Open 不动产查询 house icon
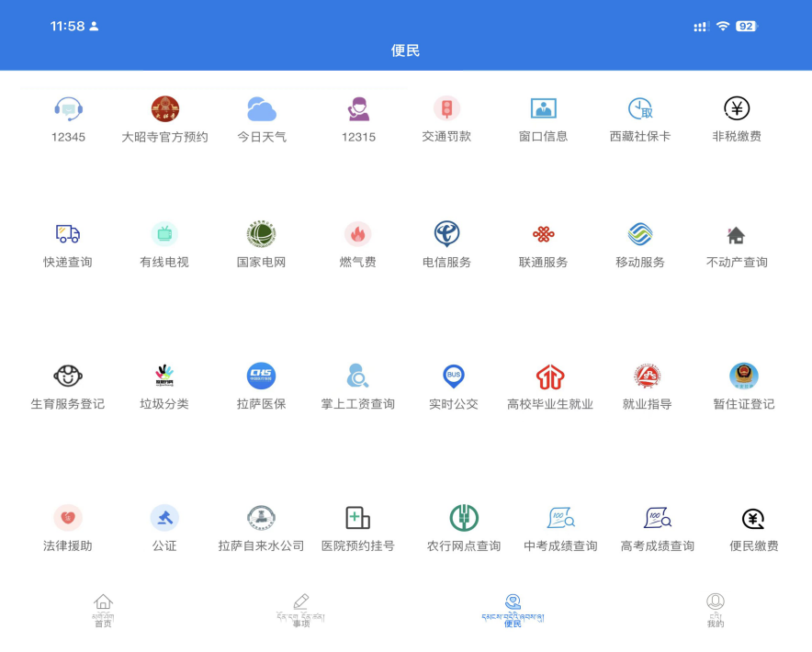Image resolution: width=812 pixels, height=652 pixels. click(x=737, y=234)
